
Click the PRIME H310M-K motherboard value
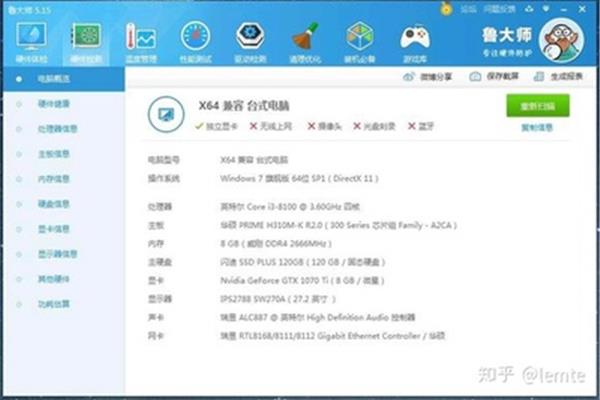tap(339, 225)
